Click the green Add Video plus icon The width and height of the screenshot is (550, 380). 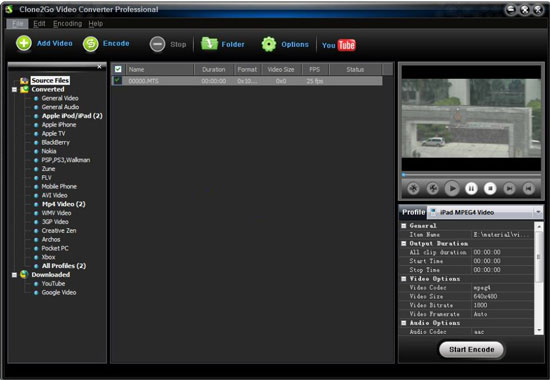coord(24,44)
